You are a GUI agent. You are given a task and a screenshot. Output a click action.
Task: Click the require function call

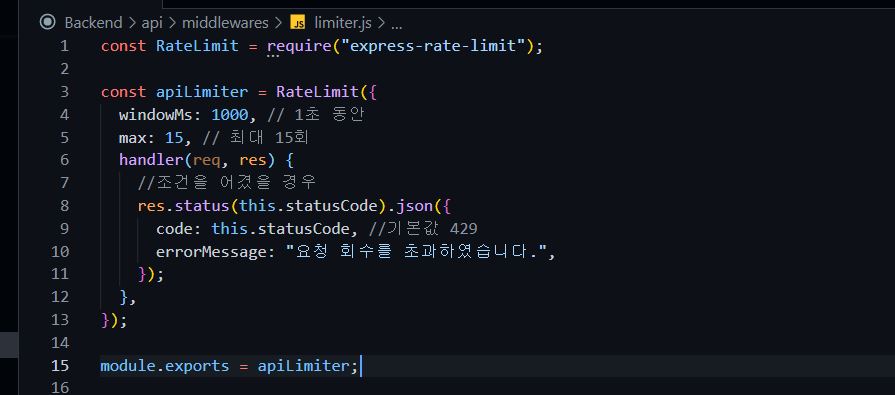(299, 46)
